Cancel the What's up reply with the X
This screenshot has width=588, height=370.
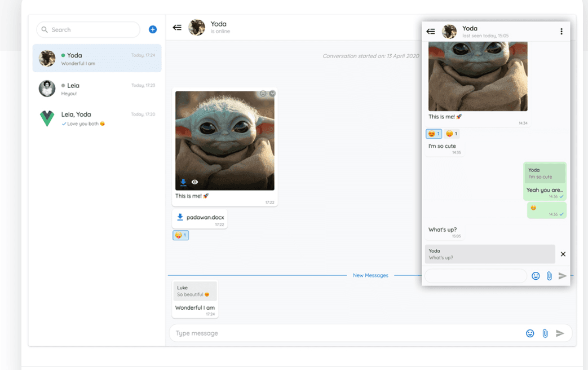point(563,254)
